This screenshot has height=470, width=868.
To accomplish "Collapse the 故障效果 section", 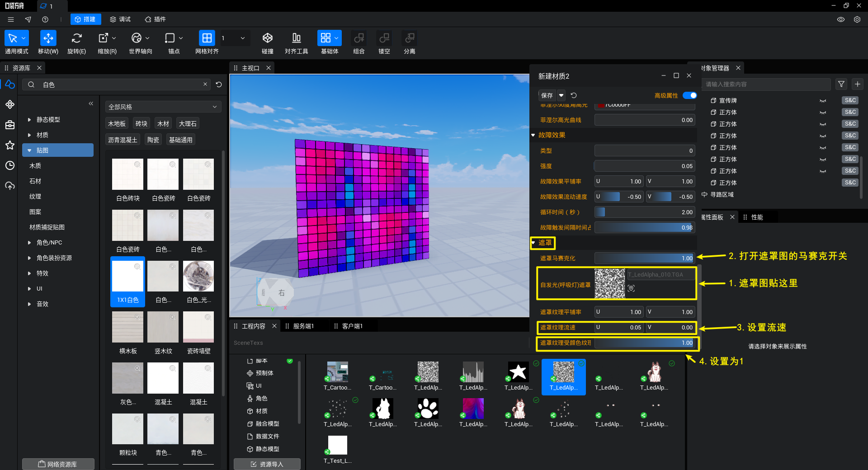I will (533, 135).
